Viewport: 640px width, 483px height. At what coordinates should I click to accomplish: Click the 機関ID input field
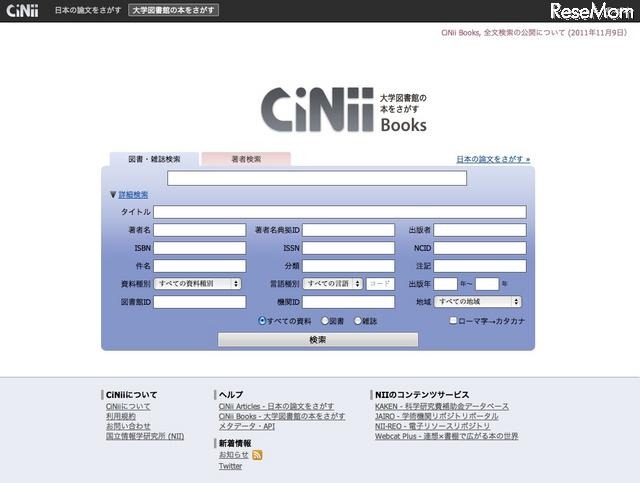349,302
